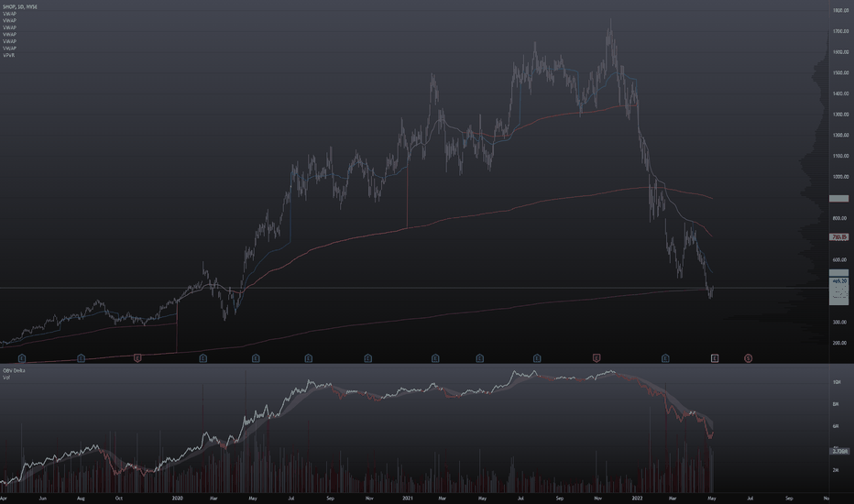
Task: Click the 1300.00 price axis label
Action: point(840,115)
